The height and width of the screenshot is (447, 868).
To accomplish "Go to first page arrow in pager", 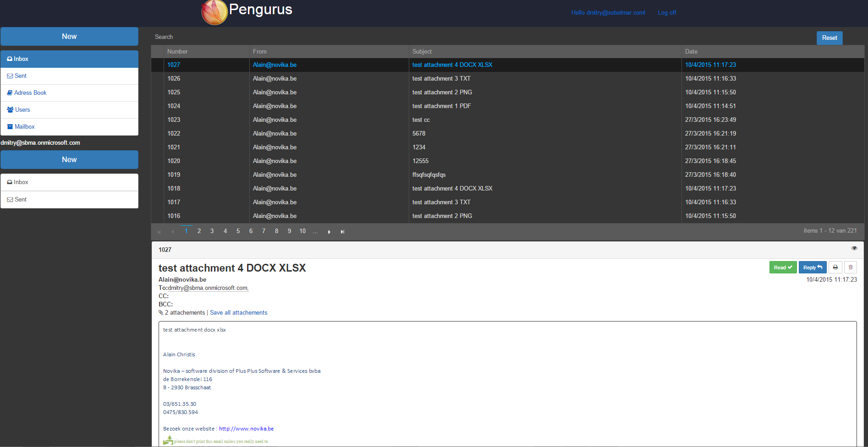I will [159, 232].
